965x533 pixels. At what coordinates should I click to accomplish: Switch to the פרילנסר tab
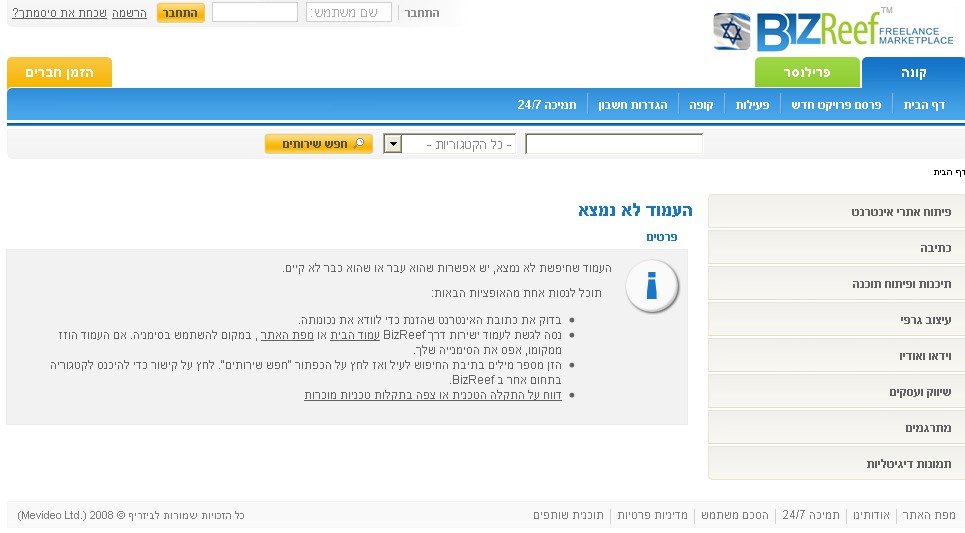coord(806,73)
